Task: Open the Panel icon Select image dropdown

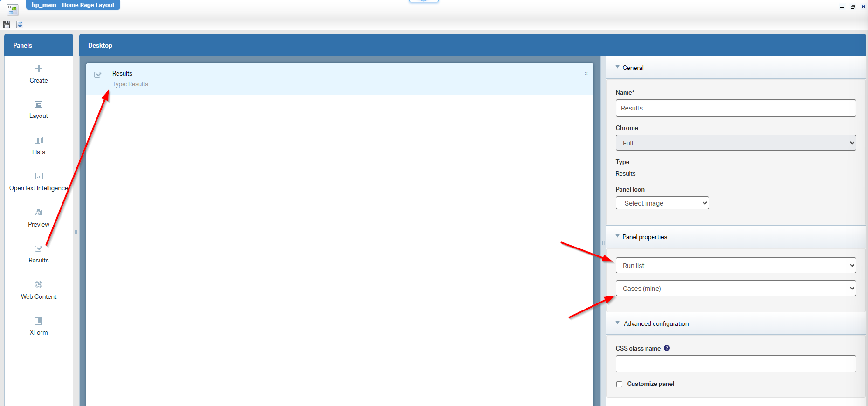Action: (x=662, y=203)
